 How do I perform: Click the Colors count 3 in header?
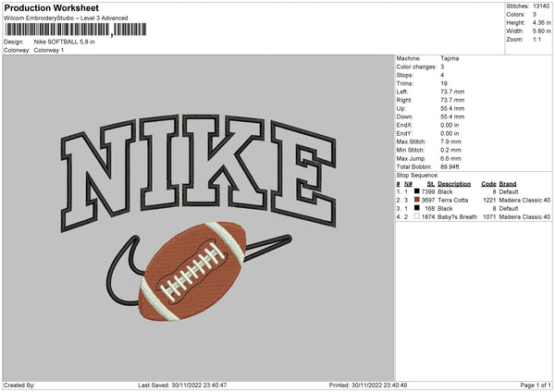[x=535, y=15]
